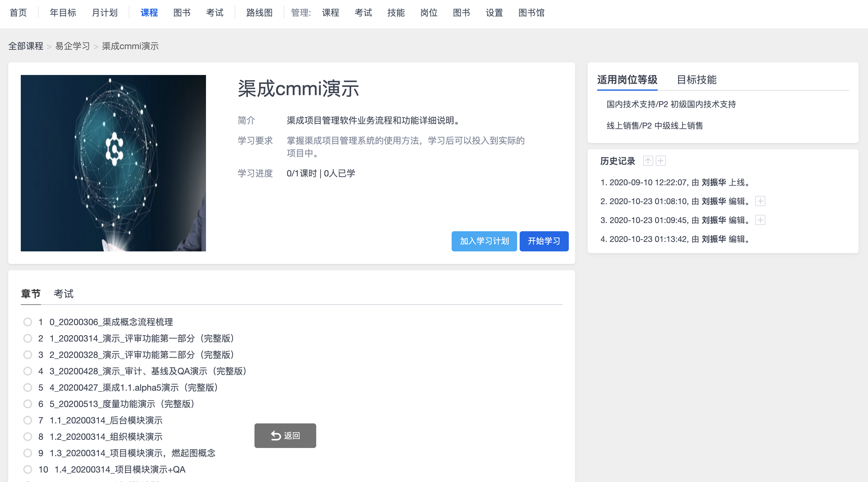Image resolution: width=868 pixels, height=482 pixels.
Task: Expand details of the 01:08:10 edit record
Action: click(x=760, y=201)
